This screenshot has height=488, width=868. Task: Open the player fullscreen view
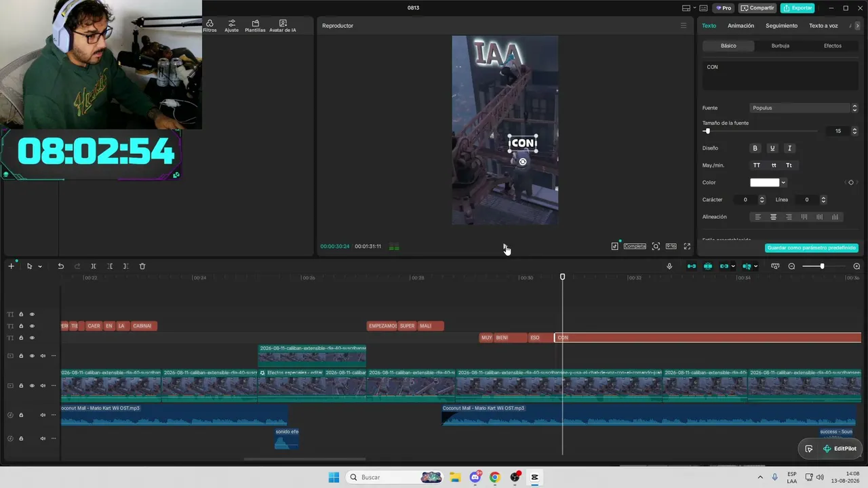[687, 247]
